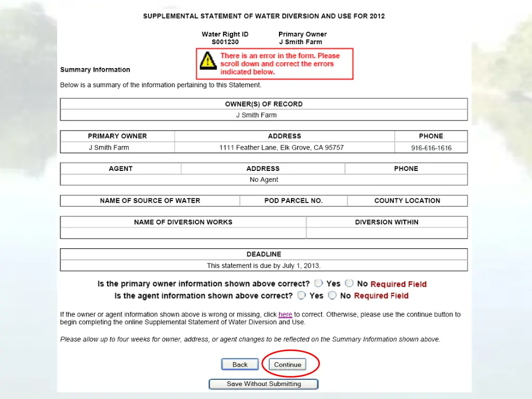
Task: Choose Yes for agent information correct
Action: pos(301,295)
